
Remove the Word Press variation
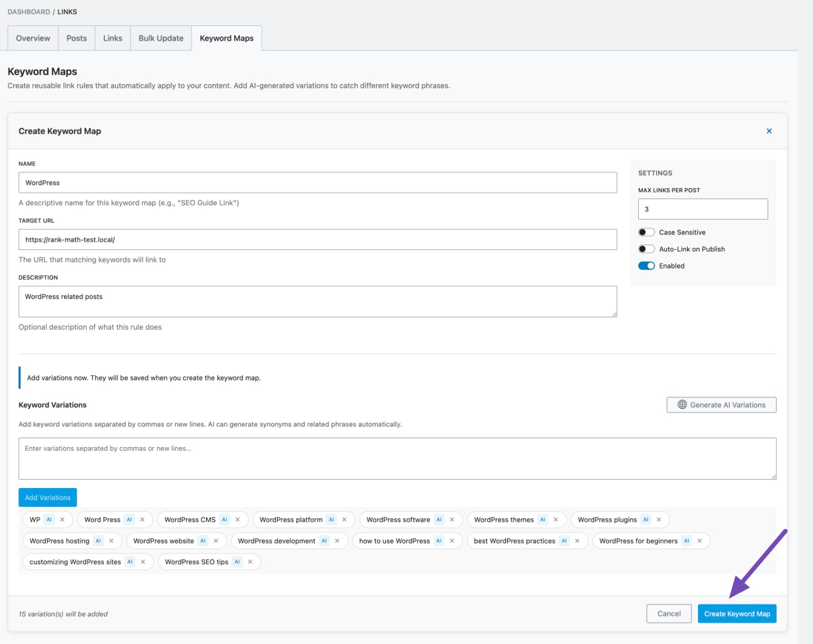point(143,519)
